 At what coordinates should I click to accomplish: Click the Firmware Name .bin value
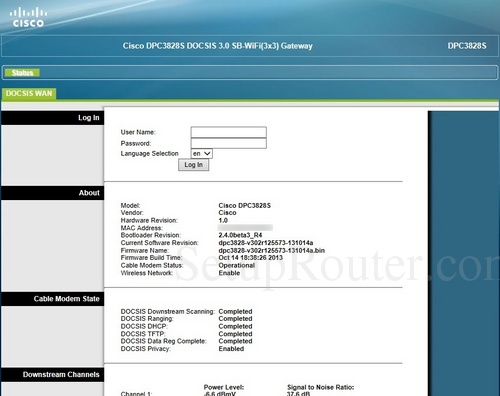pos(272,250)
